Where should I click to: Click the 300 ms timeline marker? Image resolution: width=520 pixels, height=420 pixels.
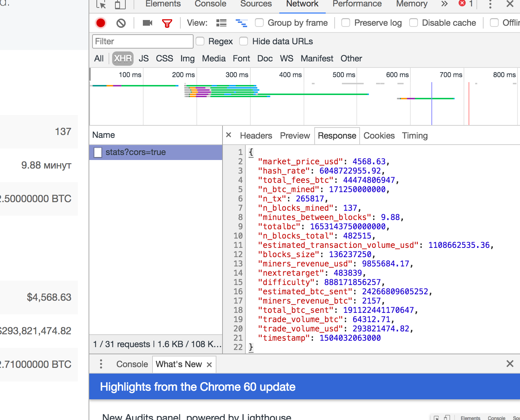(x=237, y=75)
